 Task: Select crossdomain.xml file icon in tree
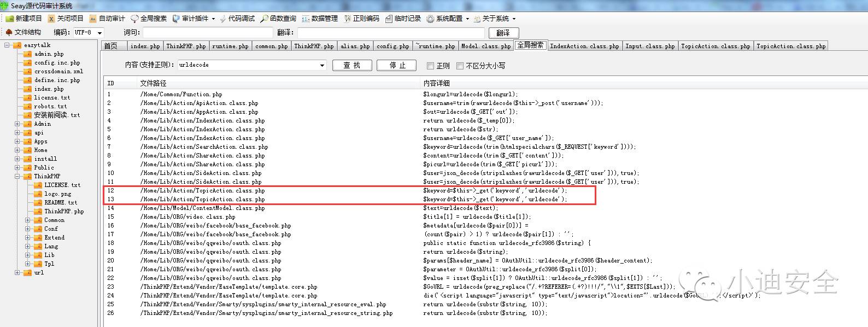coord(27,72)
